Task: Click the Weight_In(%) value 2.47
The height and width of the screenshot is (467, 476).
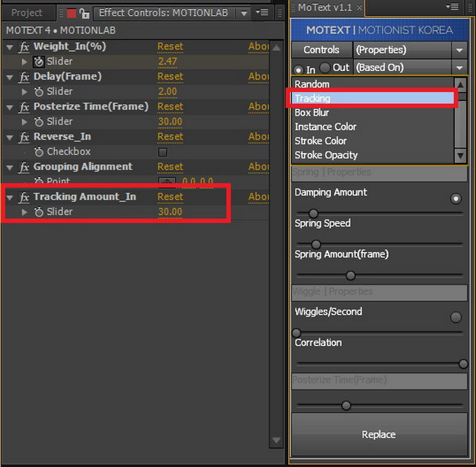Action: pos(168,61)
